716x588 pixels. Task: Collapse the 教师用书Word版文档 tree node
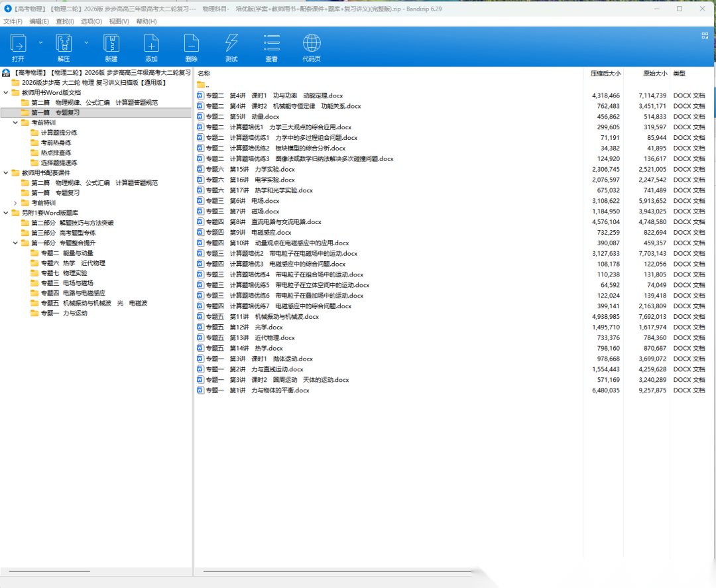click(x=6, y=93)
